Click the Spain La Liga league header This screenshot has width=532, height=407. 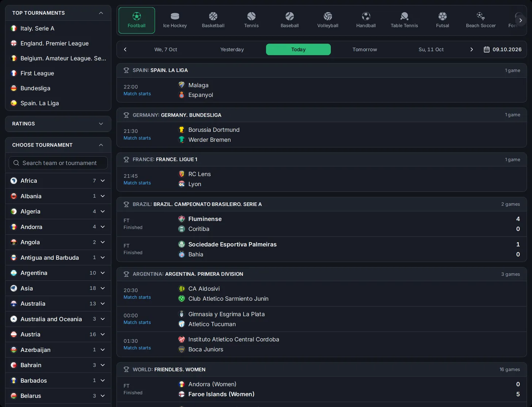coord(321,70)
